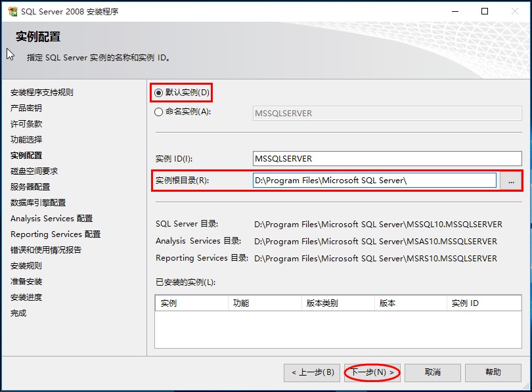Close the SQL Server 2008 setup window
The width and height of the screenshot is (532, 392).
515,11
